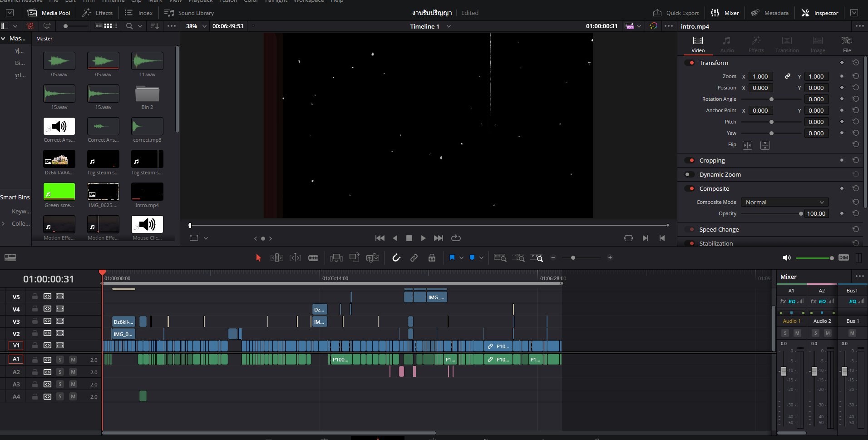Toggle the Transform enable switch
This screenshot has height=440, width=868.
pyautogui.click(x=690, y=63)
